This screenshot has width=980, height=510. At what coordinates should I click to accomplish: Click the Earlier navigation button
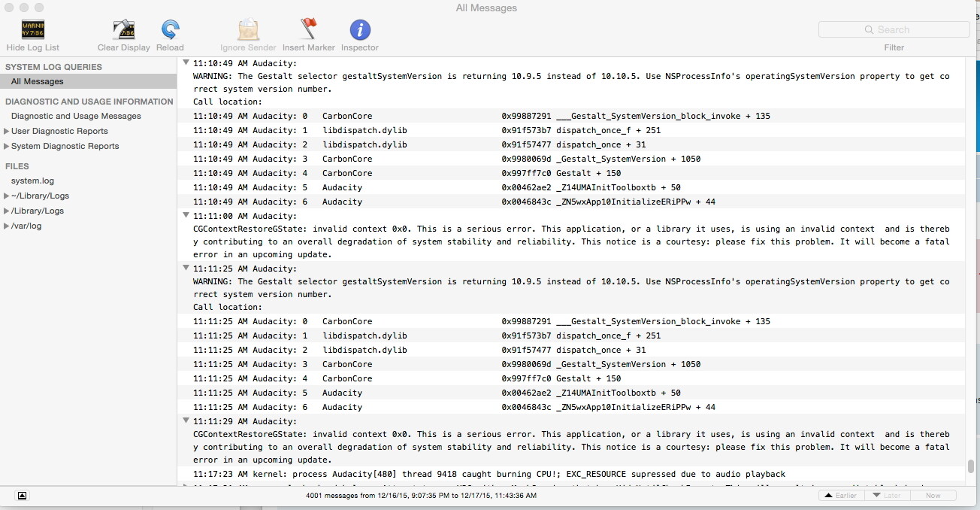coord(841,495)
